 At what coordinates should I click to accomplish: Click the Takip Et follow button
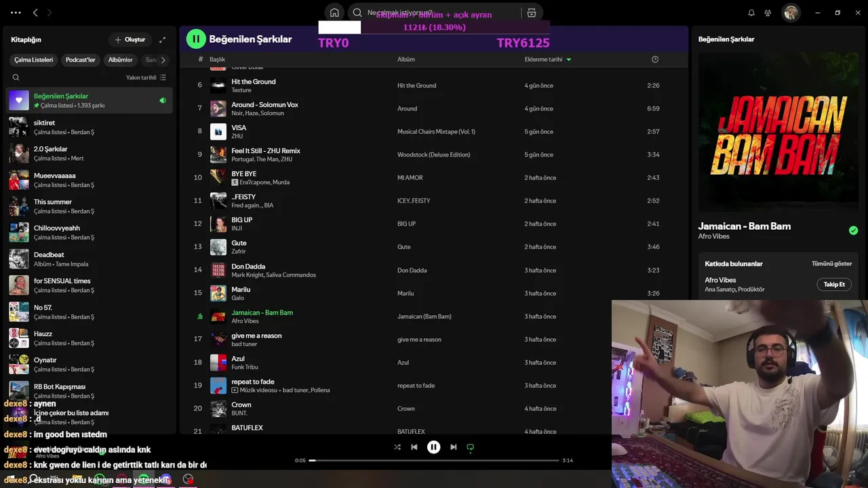[x=834, y=285]
